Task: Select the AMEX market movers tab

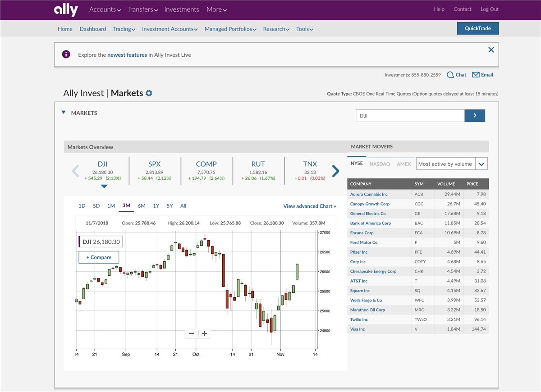Action: coord(404,164)
